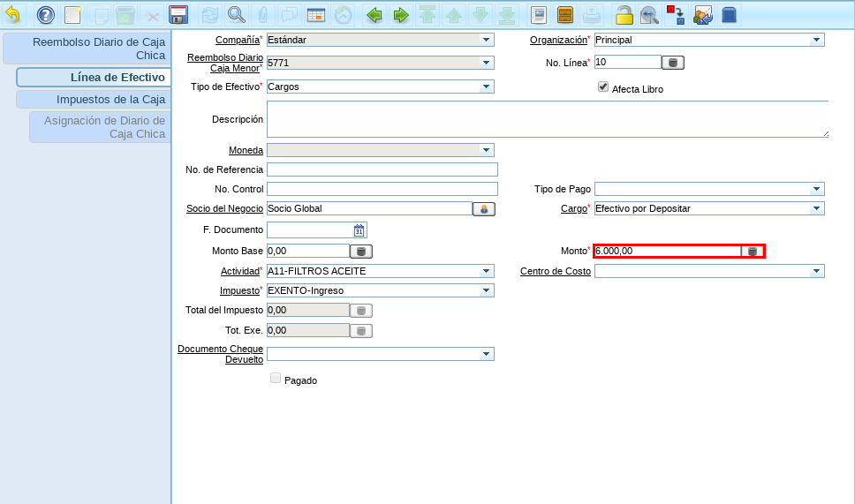Click the Actividad label link
The image size is (855, 504).
240,271
